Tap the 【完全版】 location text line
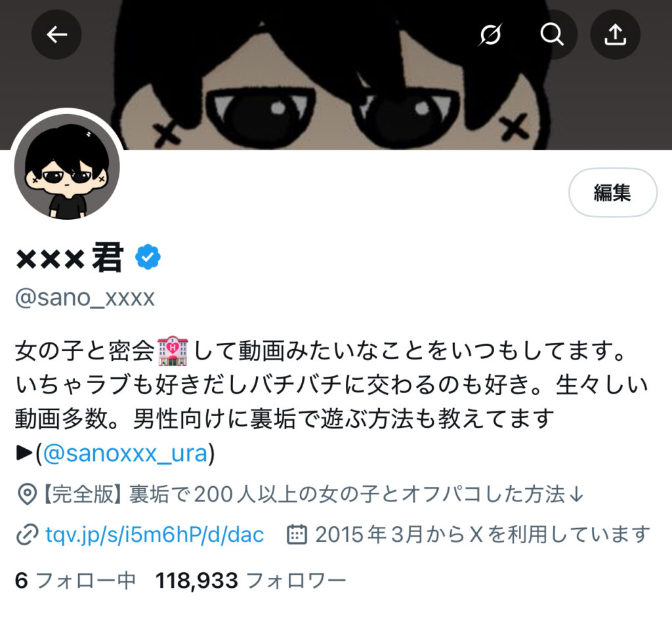Image resolution: width=672 pixels, height=622 pixels. [313, 495]
